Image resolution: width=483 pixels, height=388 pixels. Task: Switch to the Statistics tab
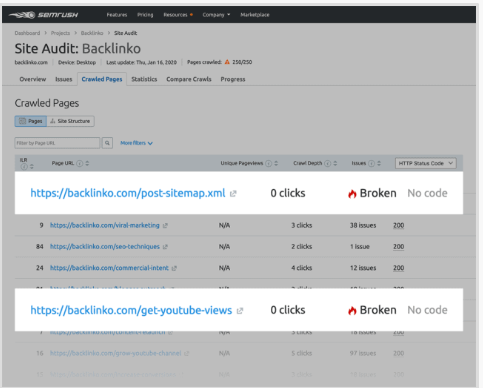[x=144, y=79]
